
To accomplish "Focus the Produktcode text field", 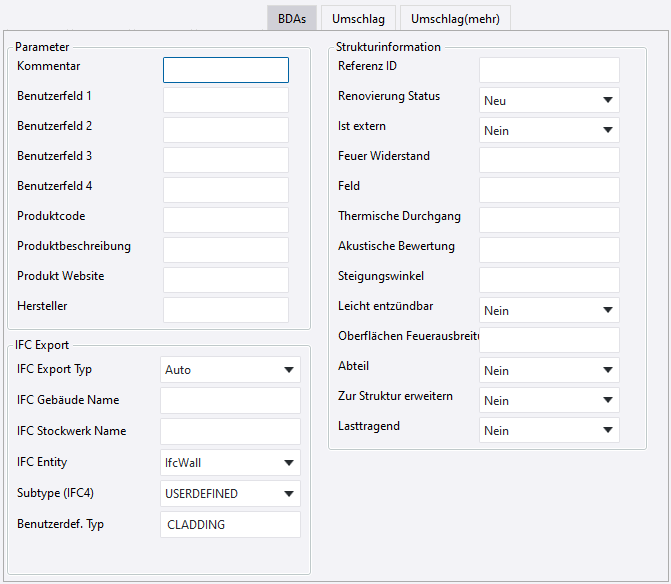I will click(226, 220).
